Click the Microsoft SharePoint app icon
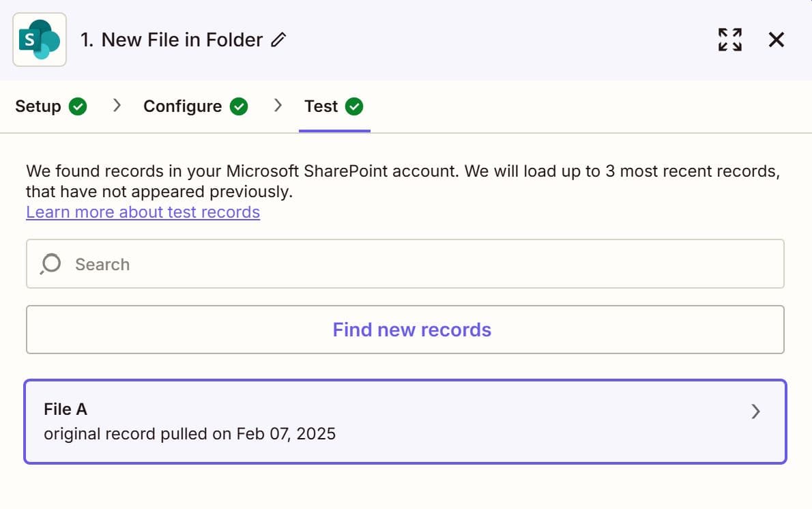 point(39,40)
